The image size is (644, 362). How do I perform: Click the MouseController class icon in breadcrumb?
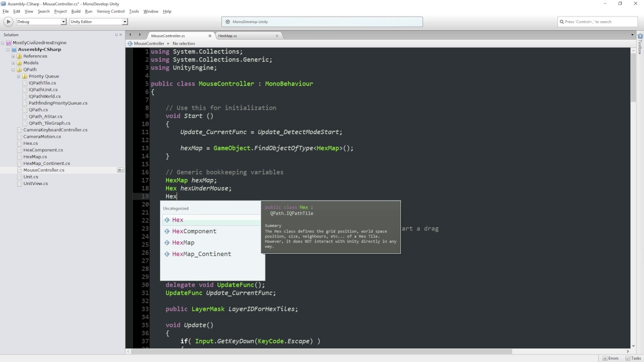tap(130, 43)
